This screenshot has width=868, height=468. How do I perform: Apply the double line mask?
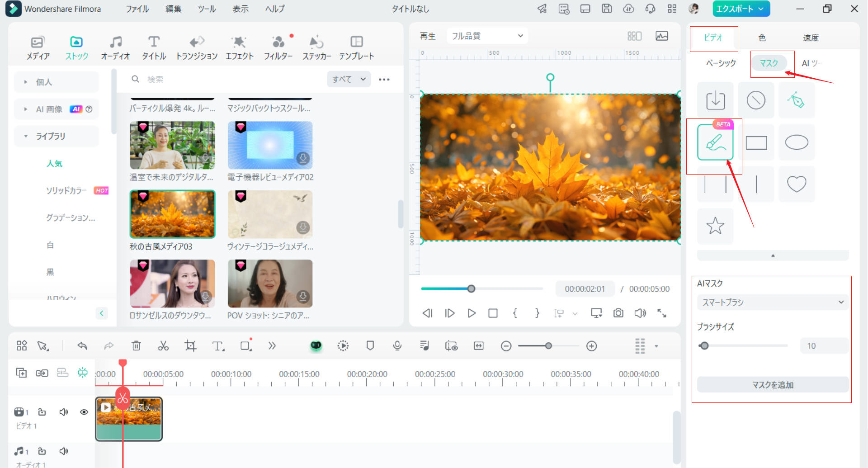pos(715,184)
